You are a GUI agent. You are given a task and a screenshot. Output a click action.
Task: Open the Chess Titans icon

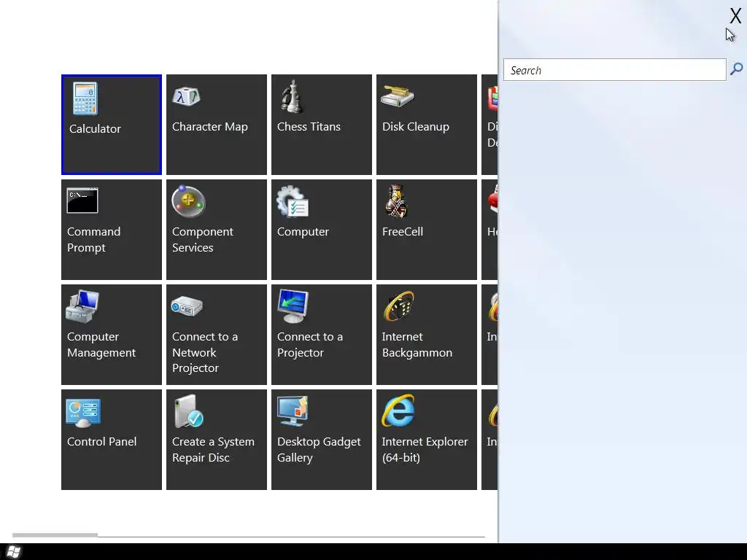292,97
